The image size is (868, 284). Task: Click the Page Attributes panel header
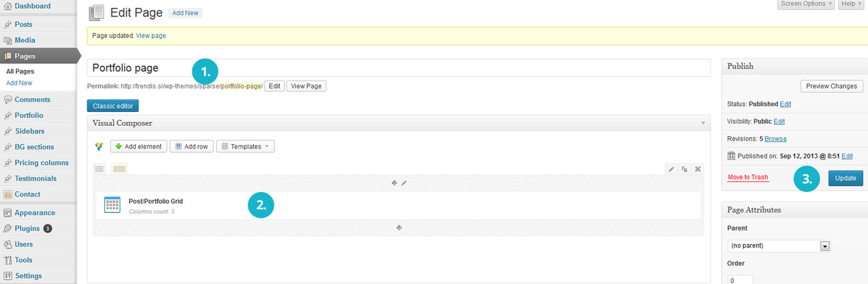point(795,210)
